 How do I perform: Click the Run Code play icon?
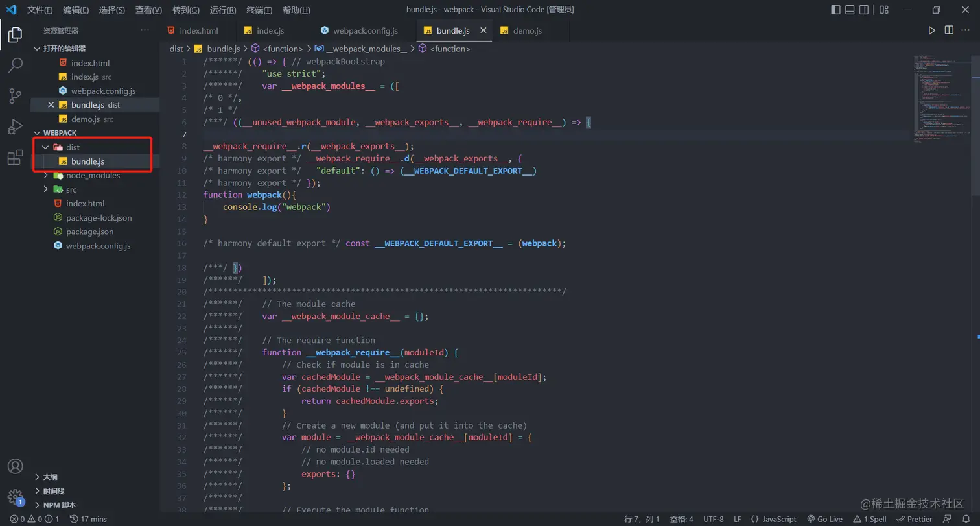point(932,30)
